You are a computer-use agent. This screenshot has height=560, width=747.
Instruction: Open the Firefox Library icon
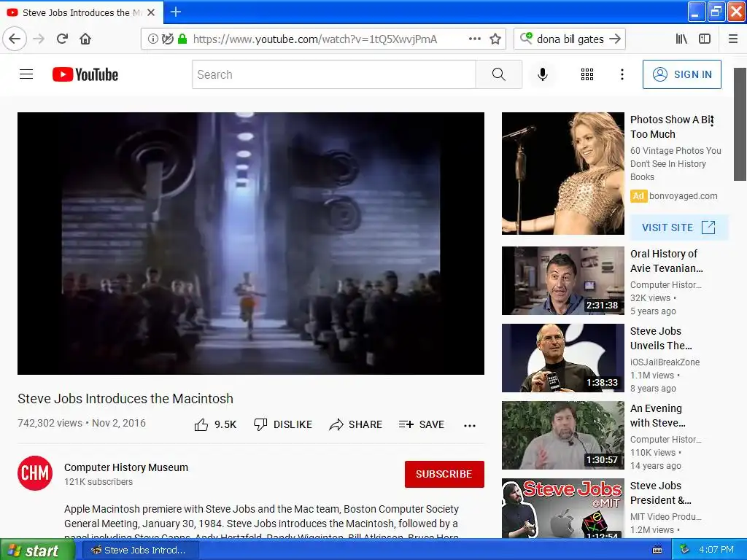681,39
